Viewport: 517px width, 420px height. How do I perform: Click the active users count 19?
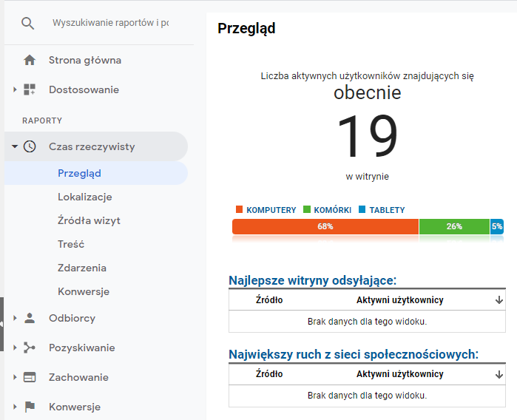368,136
